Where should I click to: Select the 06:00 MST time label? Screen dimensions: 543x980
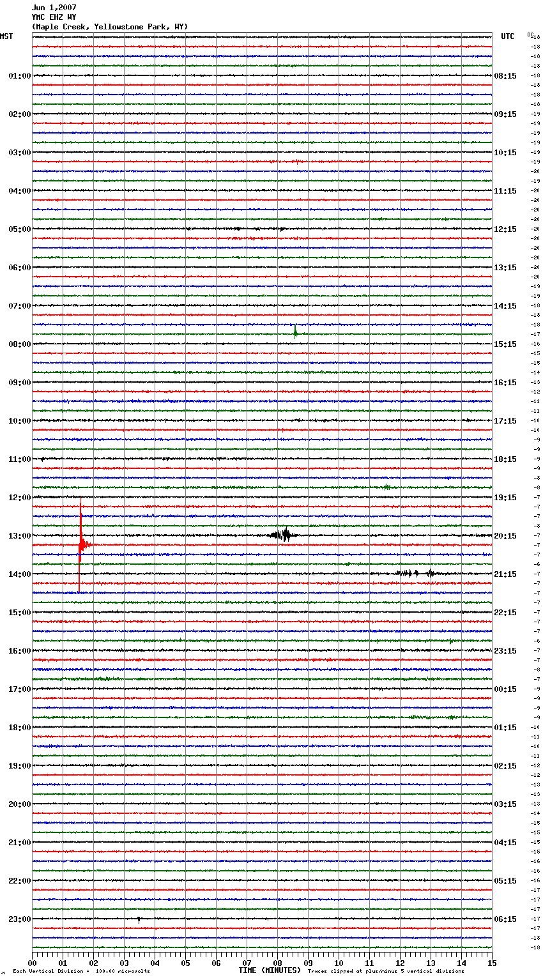[x=19, y=268]
